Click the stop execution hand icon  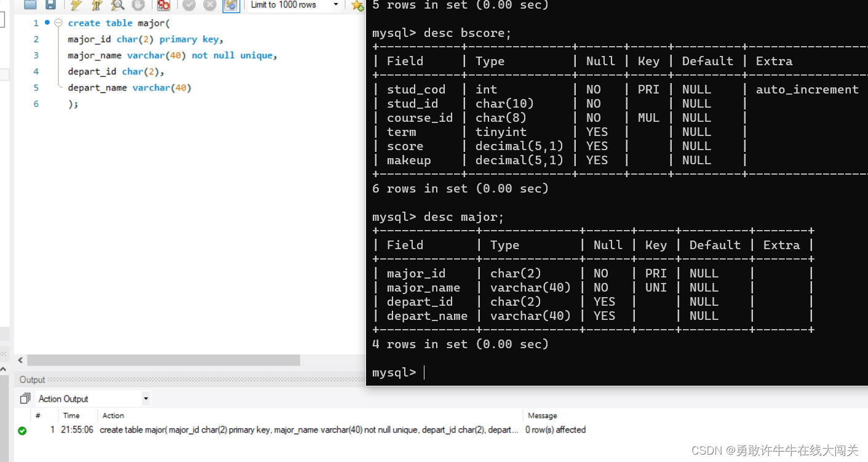tap(138, 5)
